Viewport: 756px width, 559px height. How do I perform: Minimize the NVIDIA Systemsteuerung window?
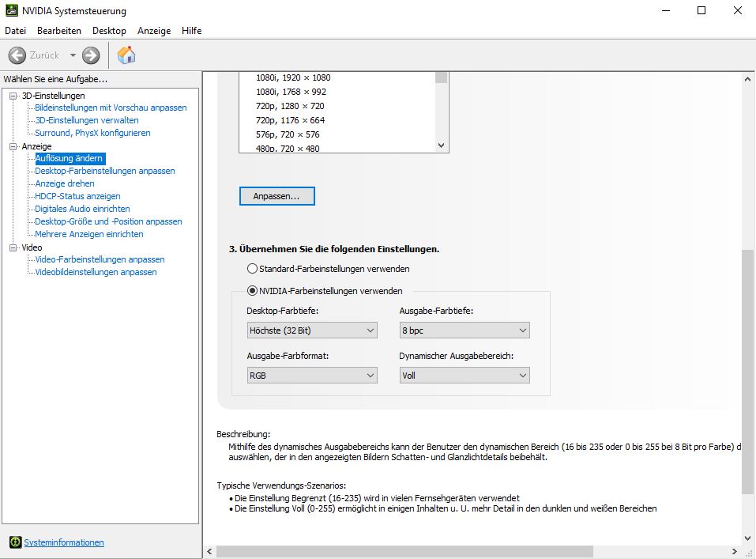(666, 10)
